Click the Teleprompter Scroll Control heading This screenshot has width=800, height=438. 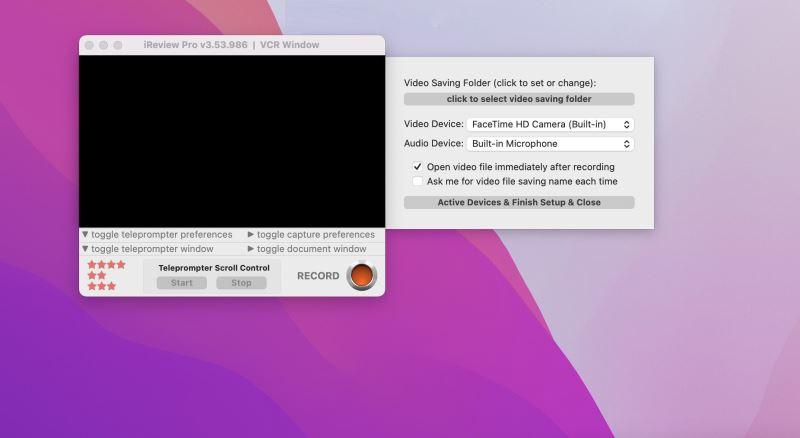click(x=214, y=268)
